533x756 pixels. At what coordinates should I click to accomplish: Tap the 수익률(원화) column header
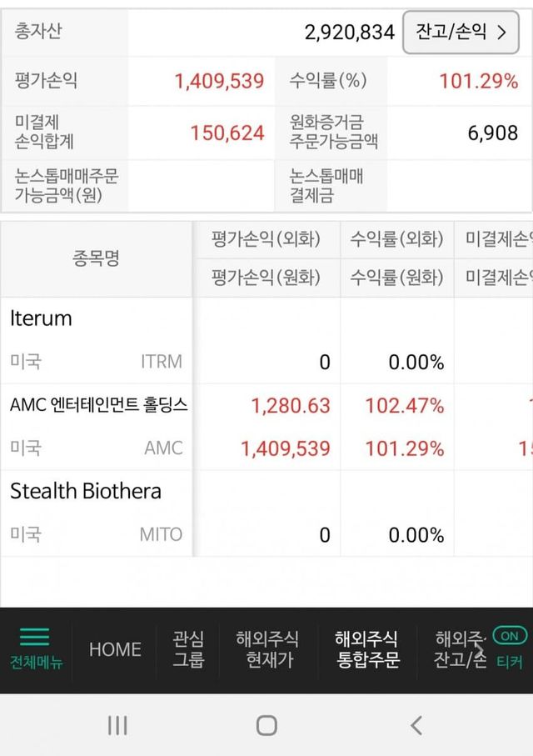[396, 278]
